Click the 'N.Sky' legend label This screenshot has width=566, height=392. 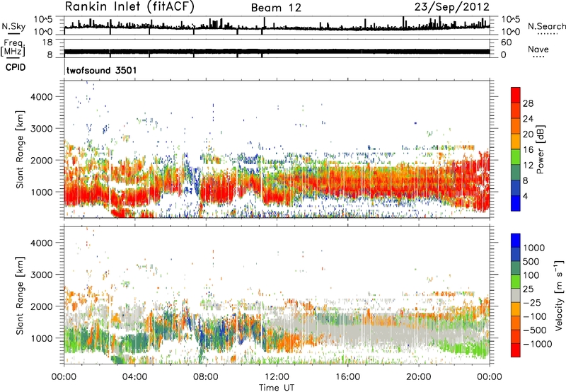(x=13, y=26)
